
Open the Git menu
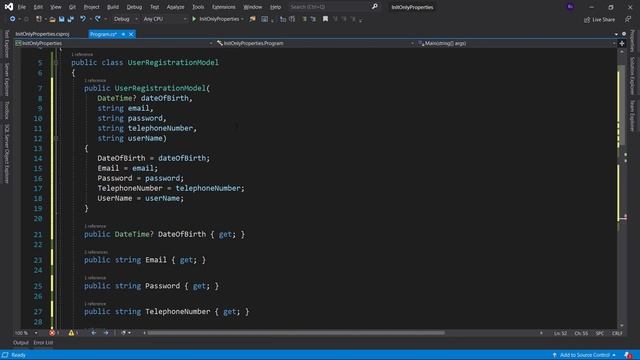point(72,7)
